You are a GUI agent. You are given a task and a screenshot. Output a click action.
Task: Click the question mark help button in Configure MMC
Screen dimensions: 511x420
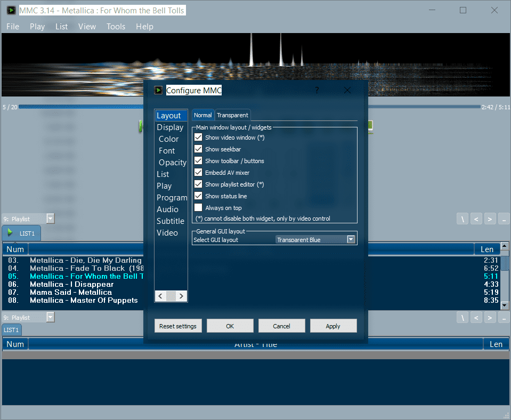[x=317, y=90]
